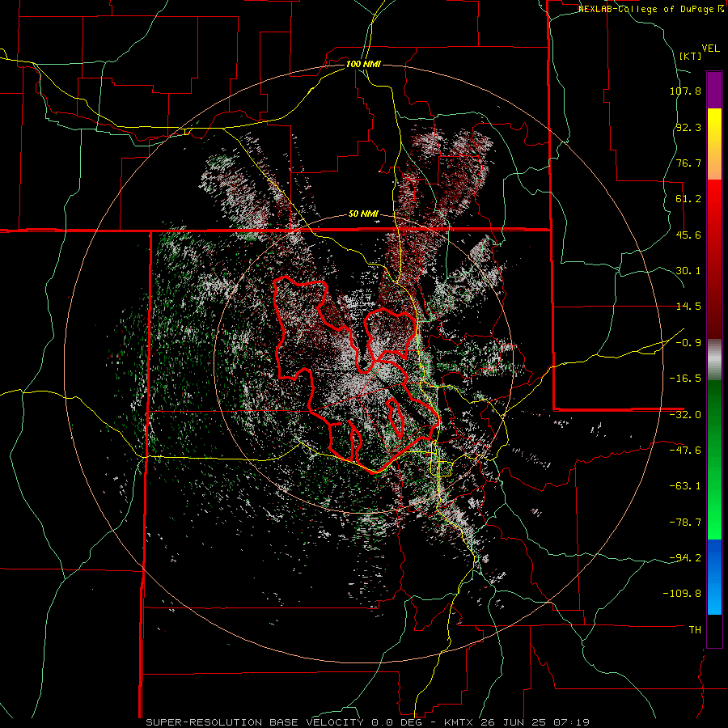This screenshot has width=728, height=728.
Task: Pick the yellow-orange segment of color bar
Action: tap(714, 145)
